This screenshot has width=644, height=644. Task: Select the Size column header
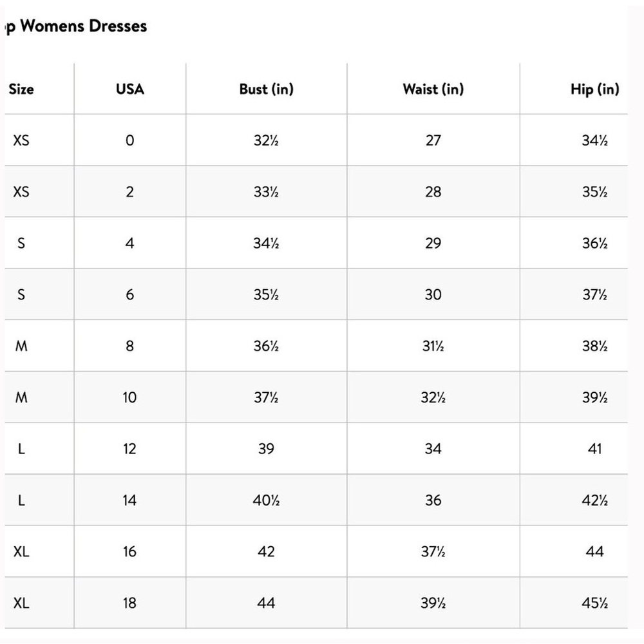(21, 89)
